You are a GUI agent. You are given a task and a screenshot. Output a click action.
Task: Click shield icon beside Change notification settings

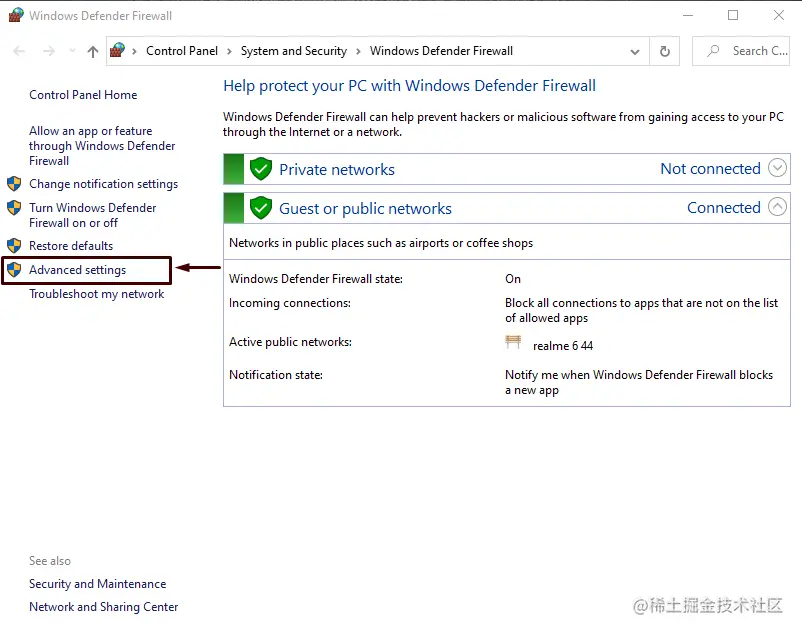pyautogui.click(x=14, y=184)
